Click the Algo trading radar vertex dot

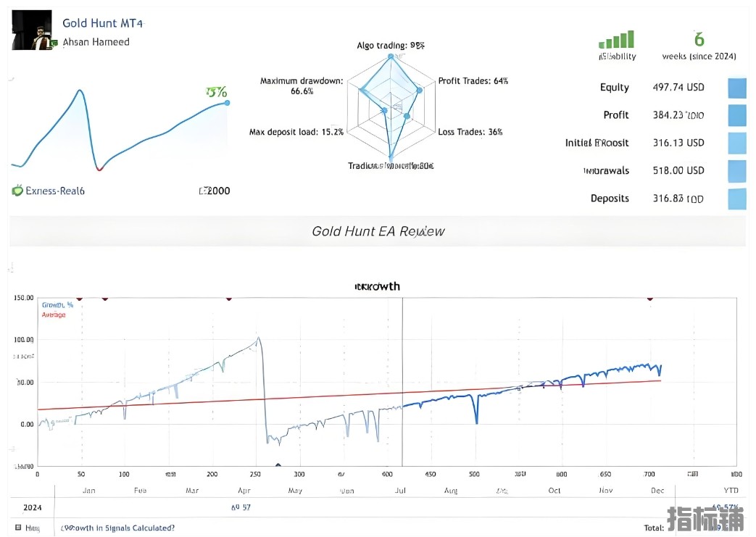[x=391, y=57]
